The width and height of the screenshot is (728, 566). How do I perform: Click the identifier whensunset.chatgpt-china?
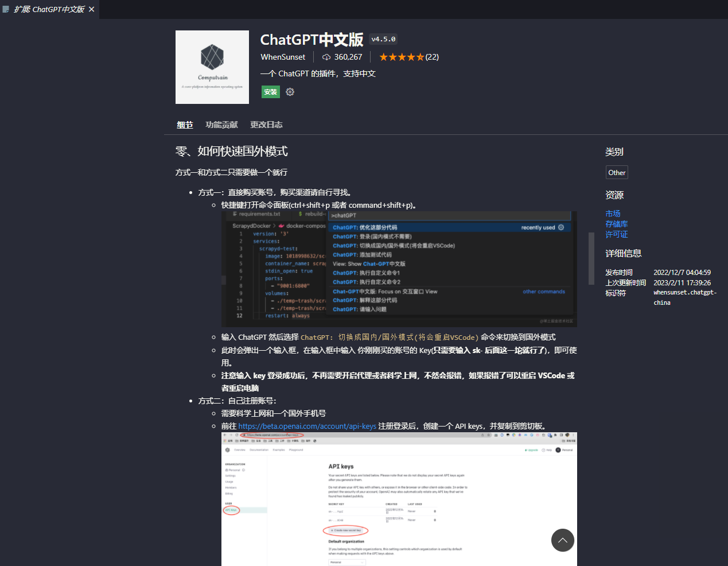pyautogui.click(x=685, y=297)
